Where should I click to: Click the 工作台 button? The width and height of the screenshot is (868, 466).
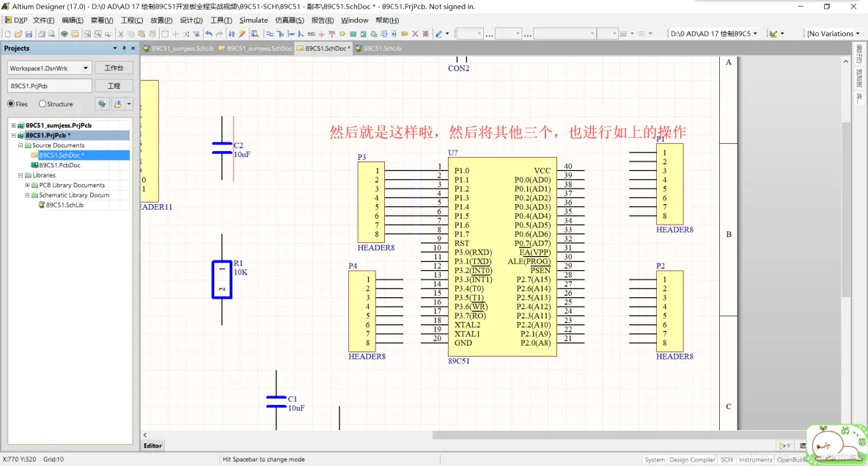pos(114,68)
